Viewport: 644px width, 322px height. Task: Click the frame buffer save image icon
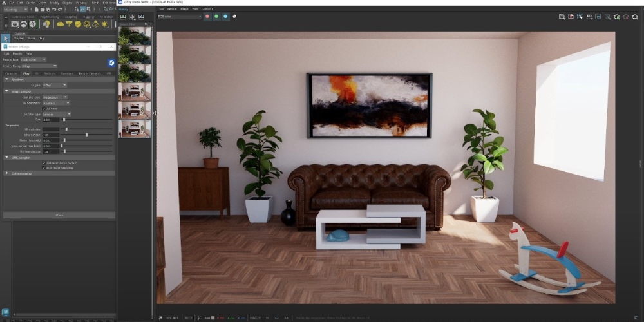[x=562, y=17]
